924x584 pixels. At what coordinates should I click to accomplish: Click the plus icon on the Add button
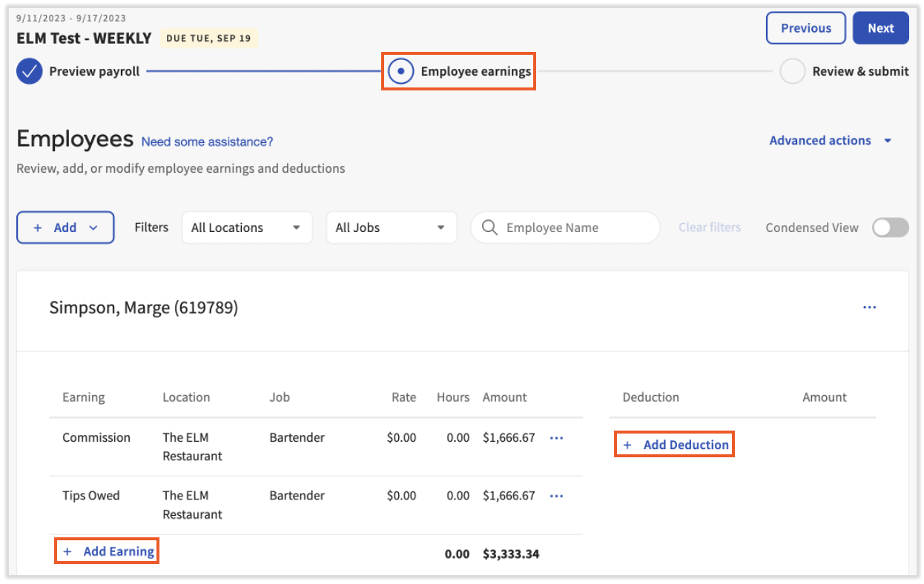[39, 228]
